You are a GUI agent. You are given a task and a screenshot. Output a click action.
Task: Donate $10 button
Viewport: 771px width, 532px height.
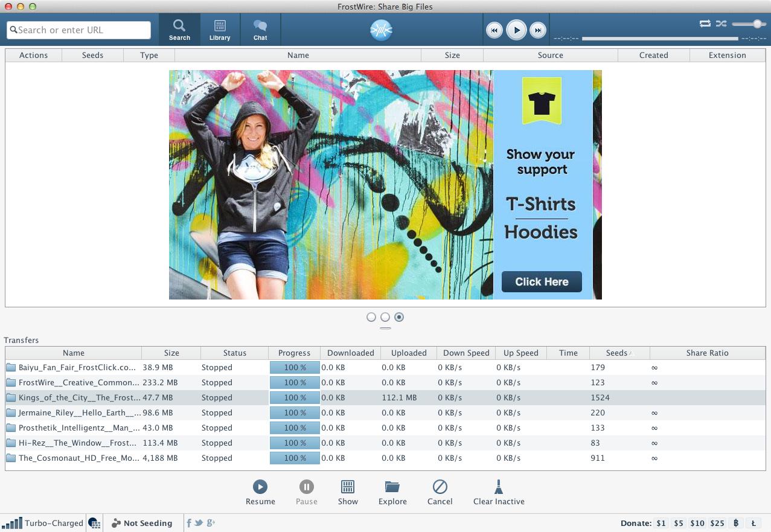(697, 523)
